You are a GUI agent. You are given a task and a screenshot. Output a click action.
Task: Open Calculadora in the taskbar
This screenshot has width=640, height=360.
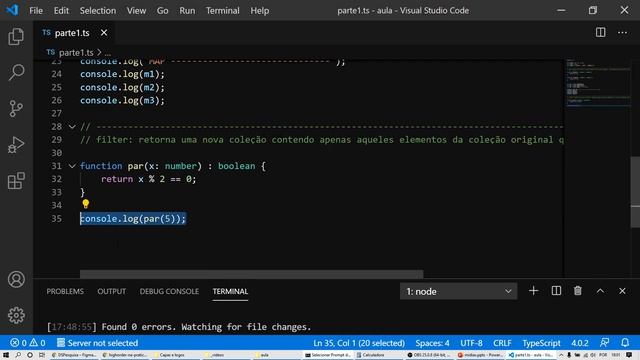click(x=371, y=355)
